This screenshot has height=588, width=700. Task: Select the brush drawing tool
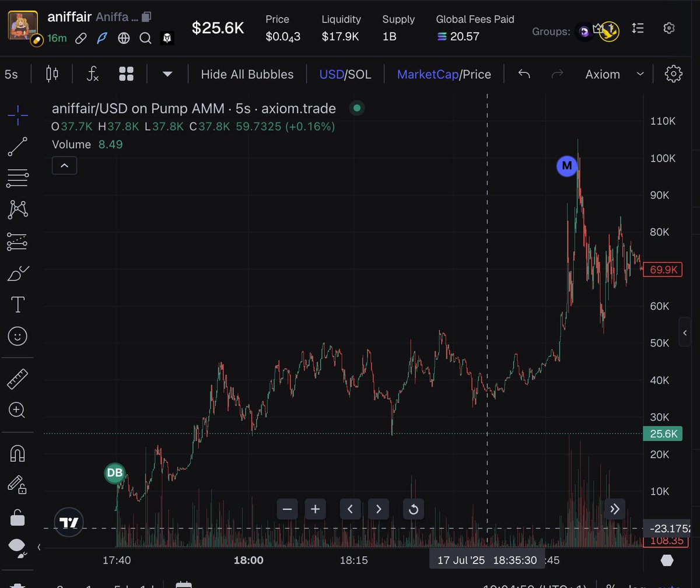tap(17, 273)
